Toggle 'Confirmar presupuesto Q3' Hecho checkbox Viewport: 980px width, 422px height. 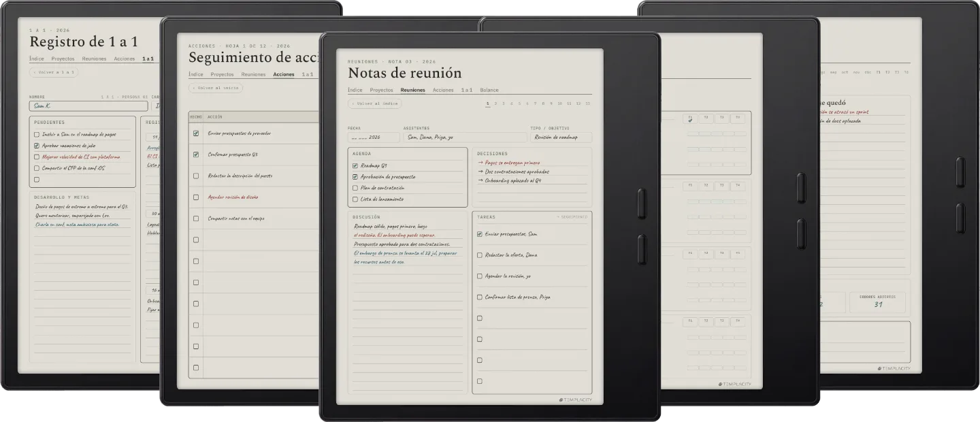[x=196, y=155]
